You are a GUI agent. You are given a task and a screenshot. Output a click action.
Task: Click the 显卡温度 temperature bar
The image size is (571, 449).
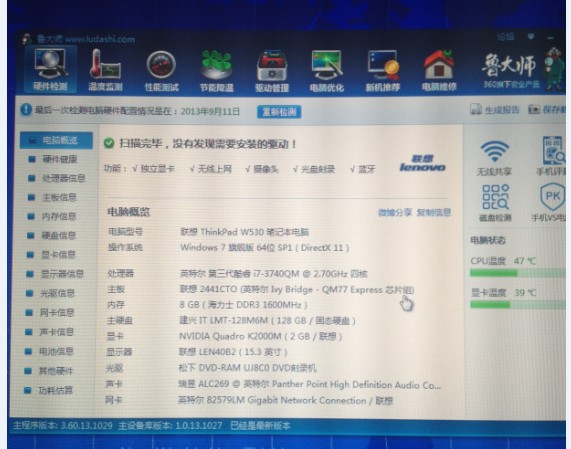coord(517,304)
